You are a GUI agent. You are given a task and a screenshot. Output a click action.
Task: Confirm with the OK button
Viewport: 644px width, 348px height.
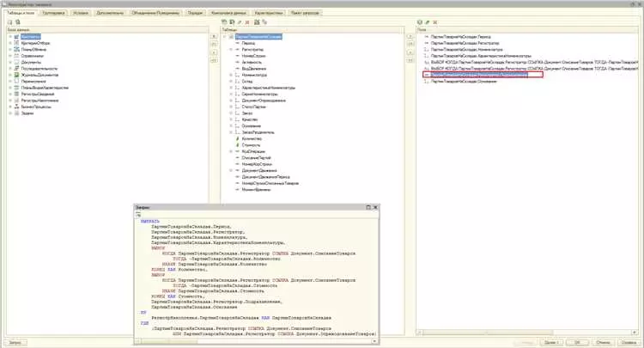[577, 342]
